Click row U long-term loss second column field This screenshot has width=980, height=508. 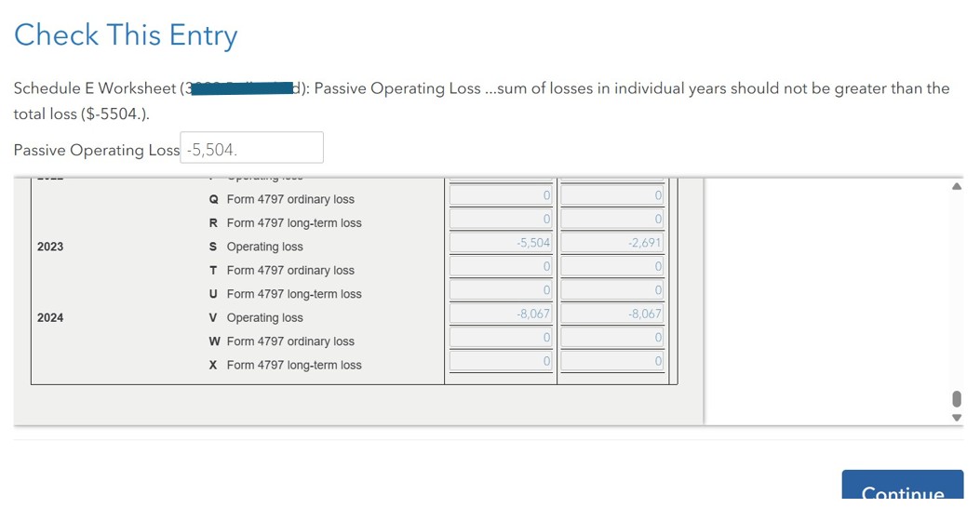[611, 290]
